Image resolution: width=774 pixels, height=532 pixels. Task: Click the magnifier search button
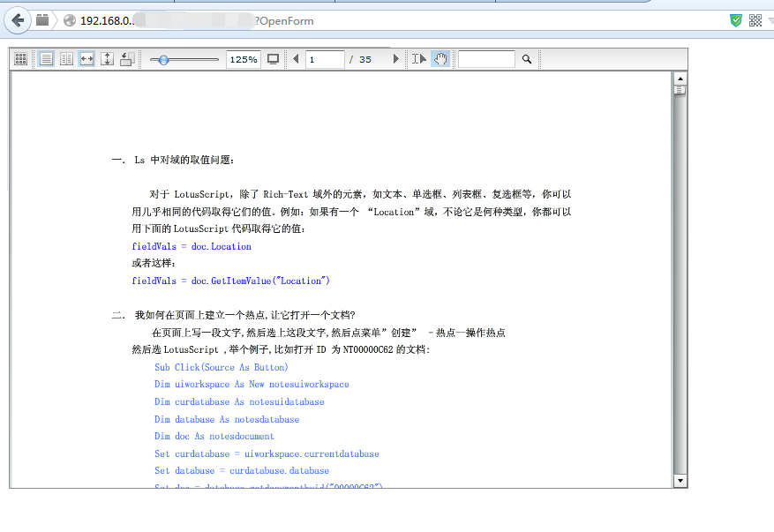pyautogui.click(x=527, y=59)
